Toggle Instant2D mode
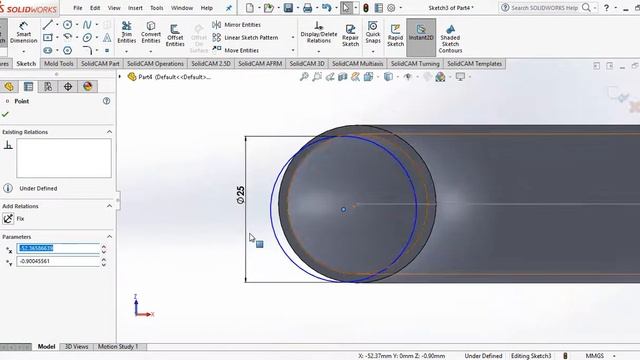The image size is (640, 360). 421,37
